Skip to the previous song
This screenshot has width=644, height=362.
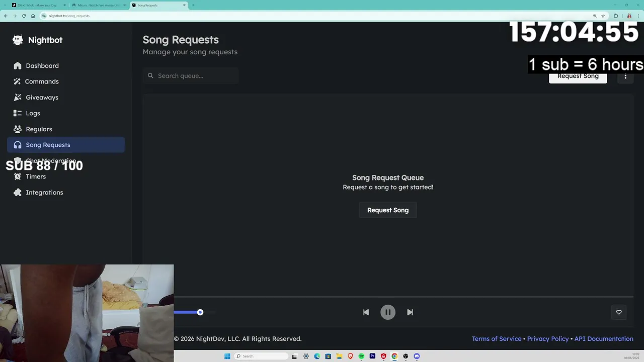click(366, 312)
